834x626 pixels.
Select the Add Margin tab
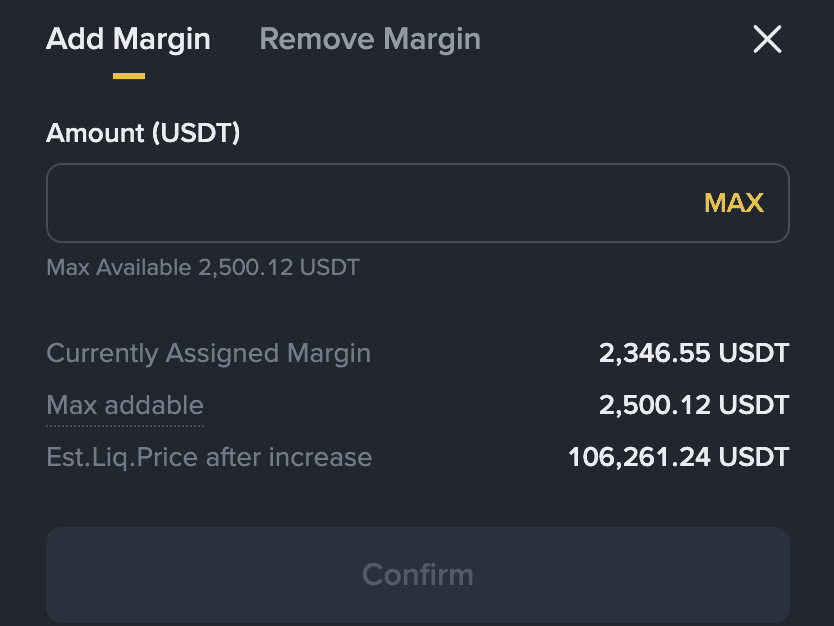(x=128, y=39)
